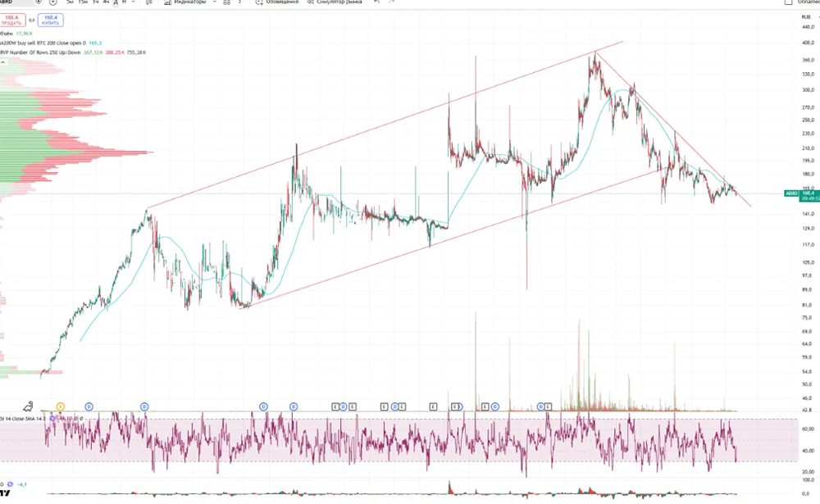
Task: Click the red ПРОДАТЬ sell button
Action: [12, 20]
